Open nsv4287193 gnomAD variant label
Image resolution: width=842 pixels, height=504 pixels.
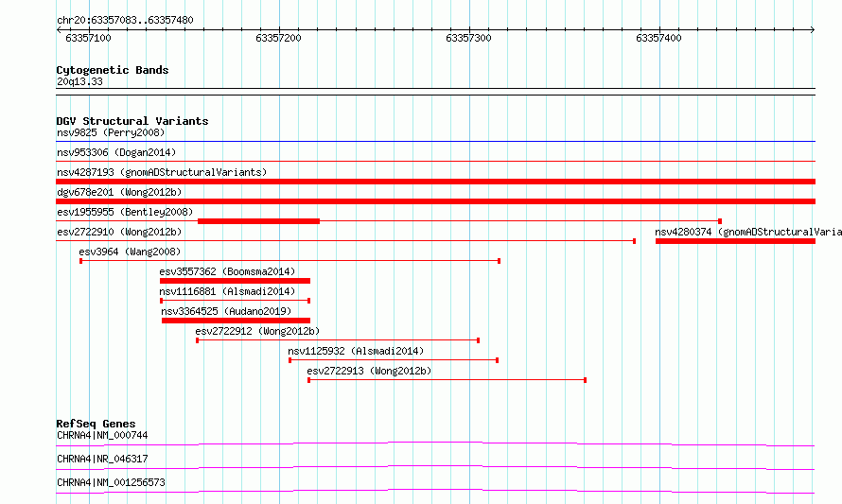point(162,172)
